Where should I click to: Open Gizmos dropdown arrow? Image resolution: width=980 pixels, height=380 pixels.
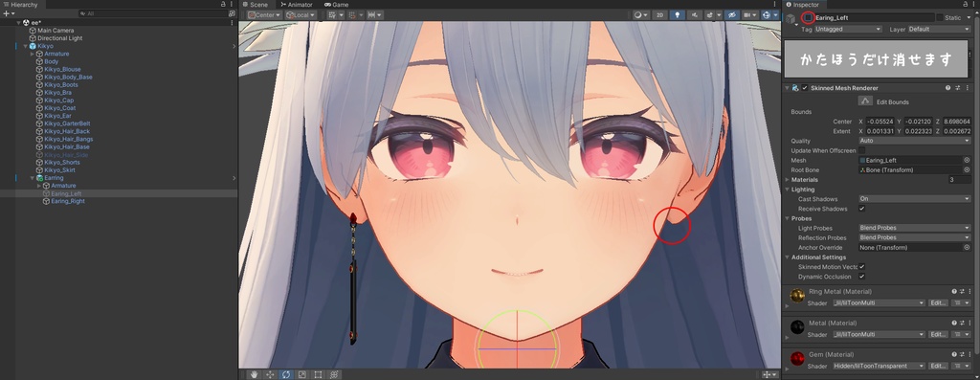775,15
